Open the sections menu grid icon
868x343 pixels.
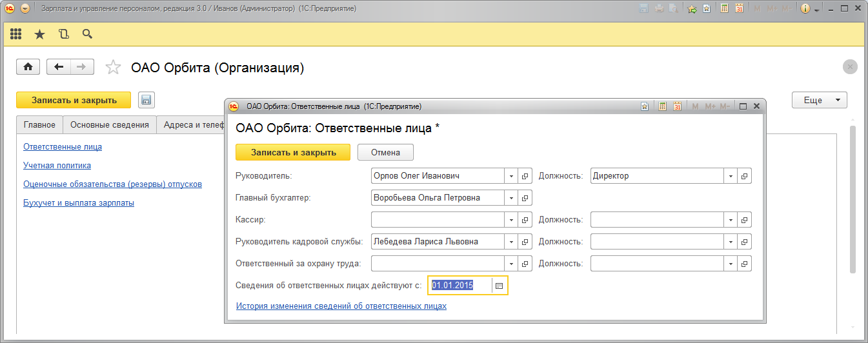click(16, 34)
